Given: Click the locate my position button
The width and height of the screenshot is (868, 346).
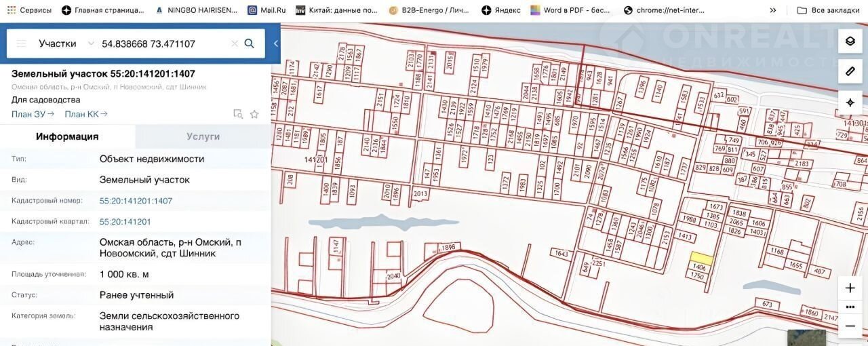Looking at the screenshot, I should pos(850,102).
